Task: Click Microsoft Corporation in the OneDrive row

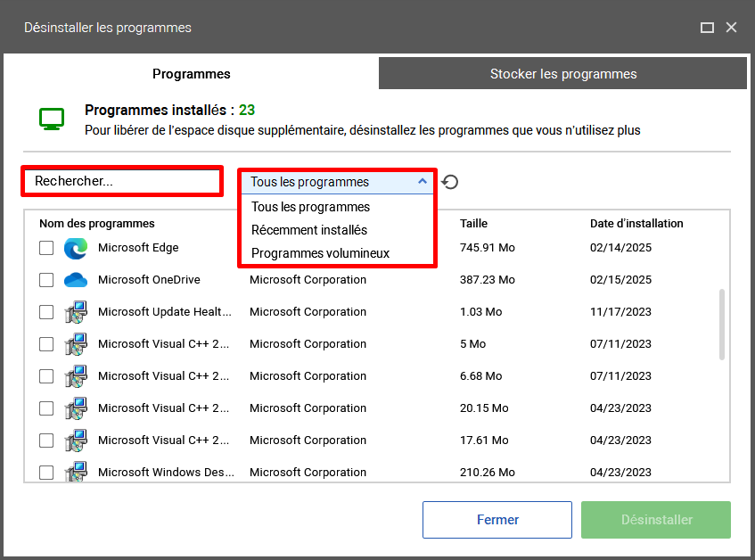Action: tap(308, 280)
